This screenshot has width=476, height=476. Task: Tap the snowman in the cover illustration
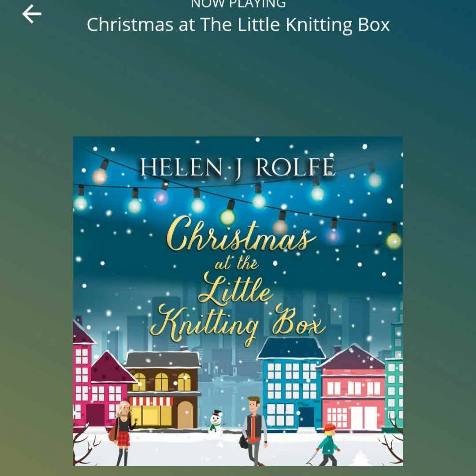pyautogui.click(x=216, y=424)
